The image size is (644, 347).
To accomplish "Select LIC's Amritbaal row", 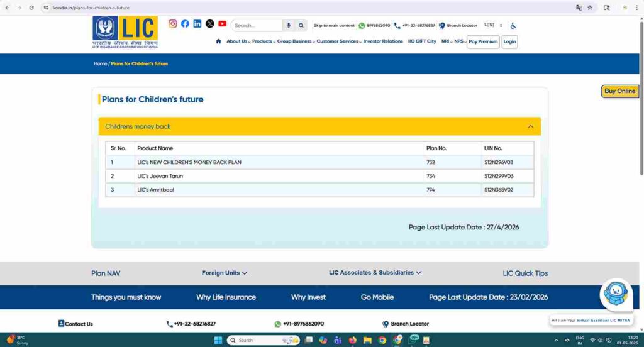I will pyautogui.click(x=319, y=190).
